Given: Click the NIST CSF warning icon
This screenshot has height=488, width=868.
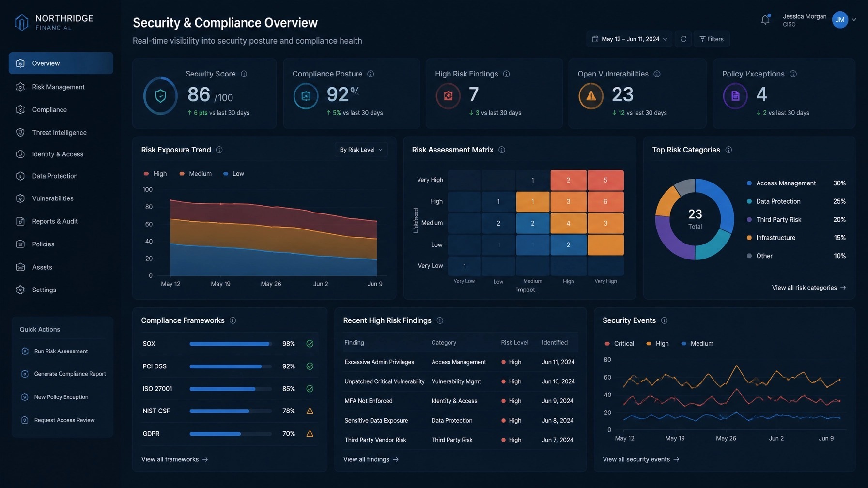Looking at the screenshot, I should point(310,411).
